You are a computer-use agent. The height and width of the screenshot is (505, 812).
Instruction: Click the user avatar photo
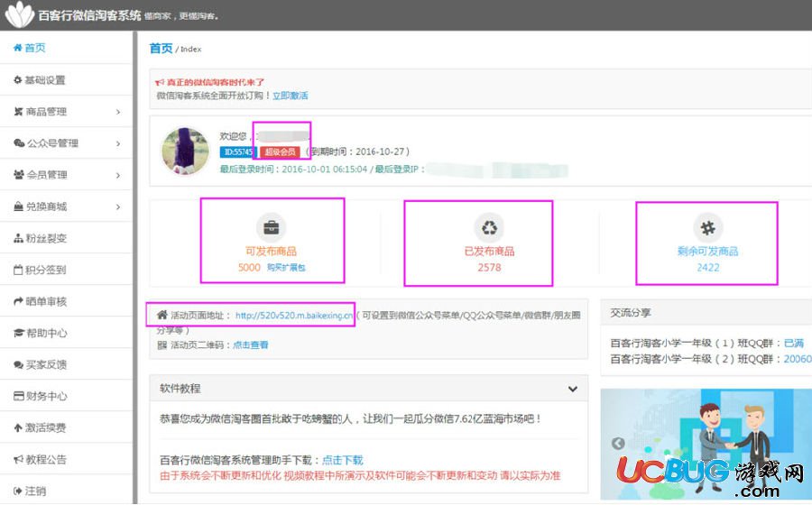click(185, 151)
